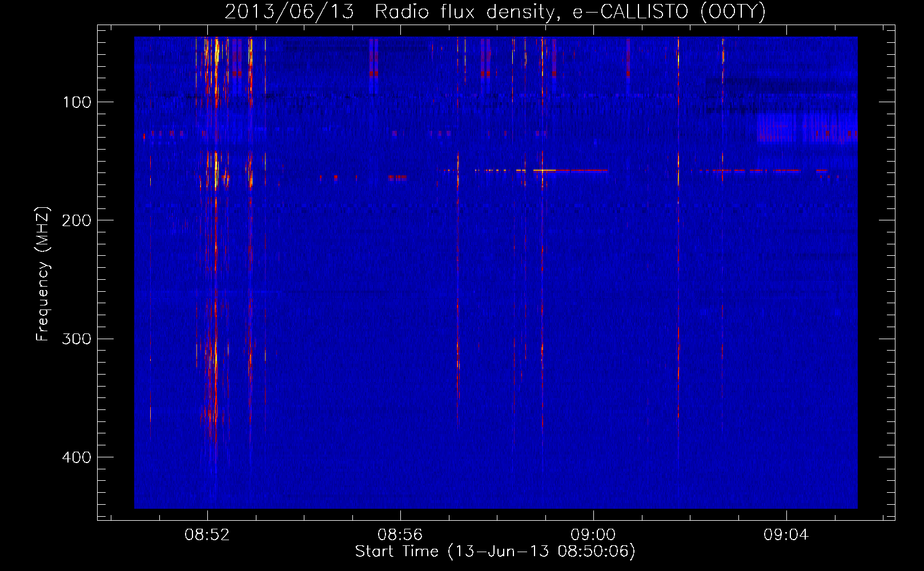Click the 'Start Time (13-Jun-13 08:50:06)' axis label
924x571 pixels.
tap(495, 552)
